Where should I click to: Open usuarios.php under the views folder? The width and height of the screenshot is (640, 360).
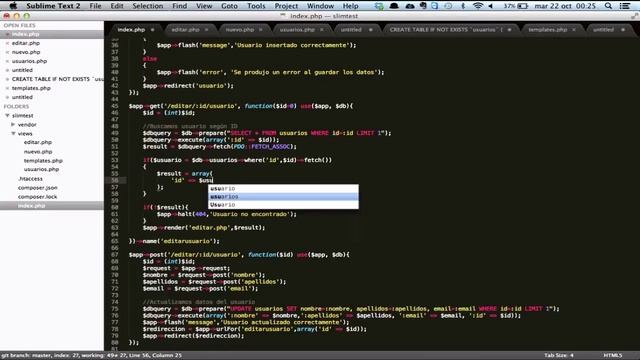click(41, 169)
